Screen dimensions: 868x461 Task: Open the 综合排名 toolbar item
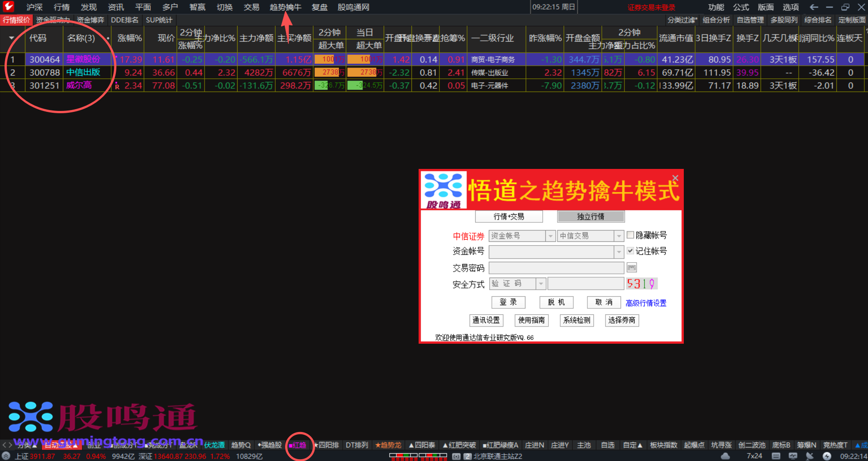(818, 20)
